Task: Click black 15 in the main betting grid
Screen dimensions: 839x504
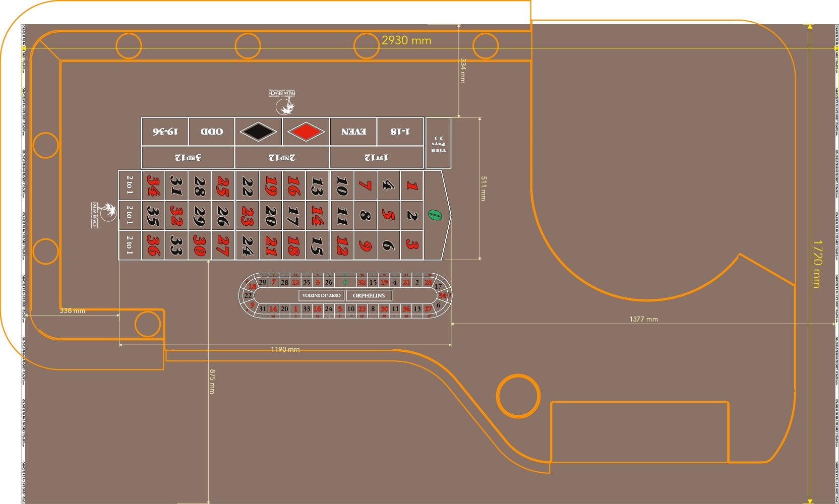Action: pos(317,245)
